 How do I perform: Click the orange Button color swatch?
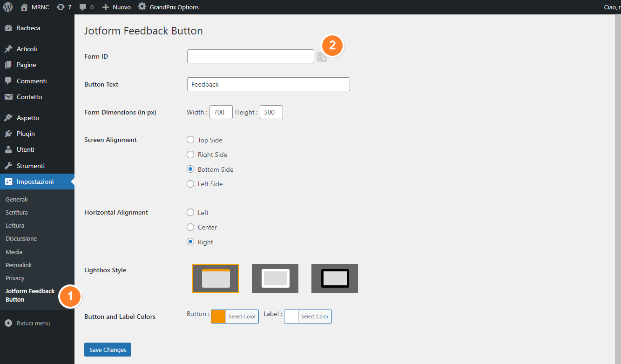pyautogui.click(x=218, y=317)
